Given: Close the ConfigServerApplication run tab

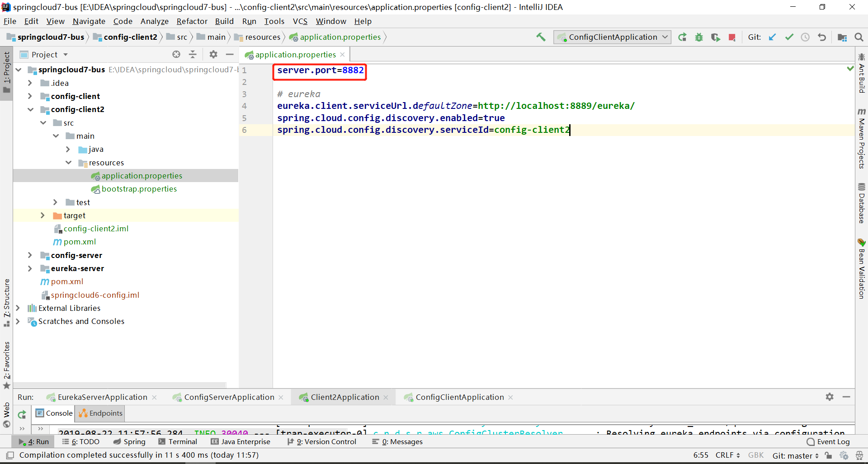Looking at the screenshot, I should tap(281, 397).
